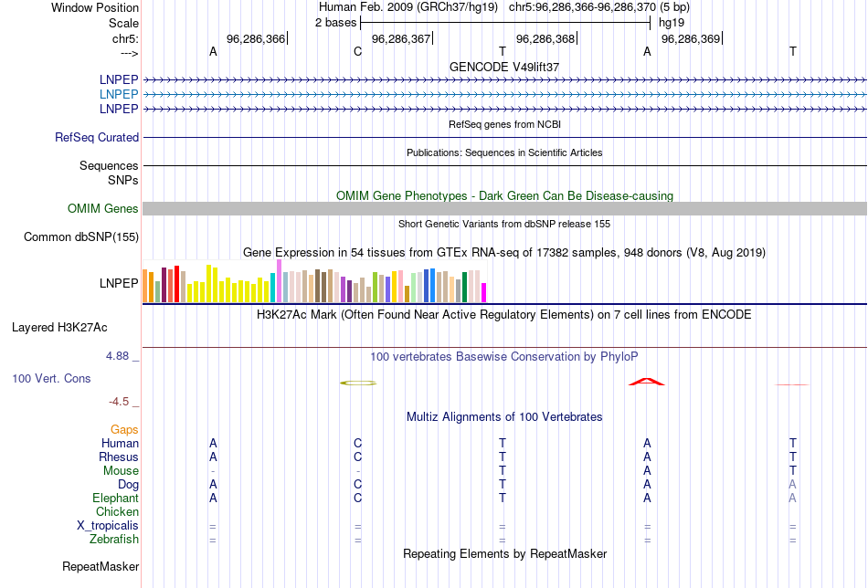The width and height of the screenshot is (868, 588).
Task: Click the OMIM Genes track label
Action: pos(103,208)
